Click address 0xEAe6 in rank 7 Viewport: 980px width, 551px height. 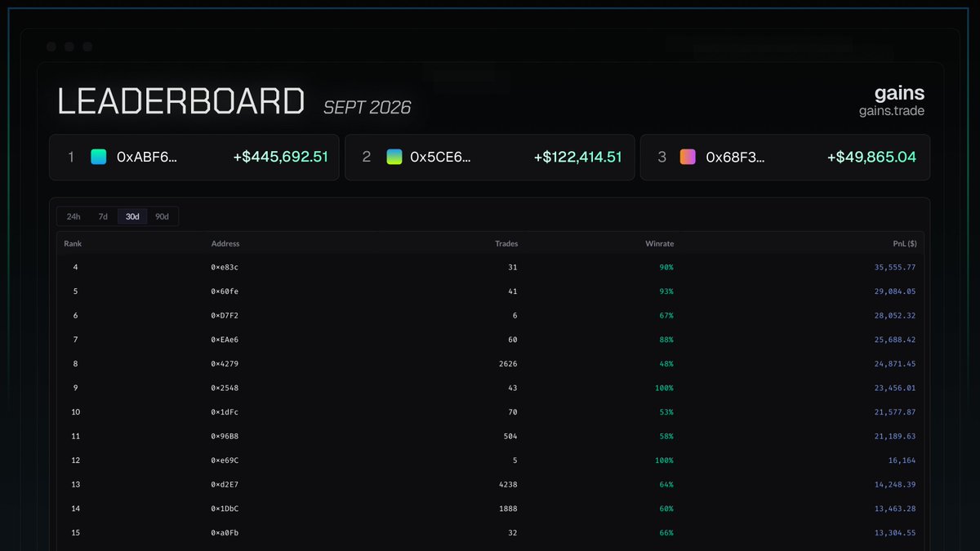click(225, 340)
